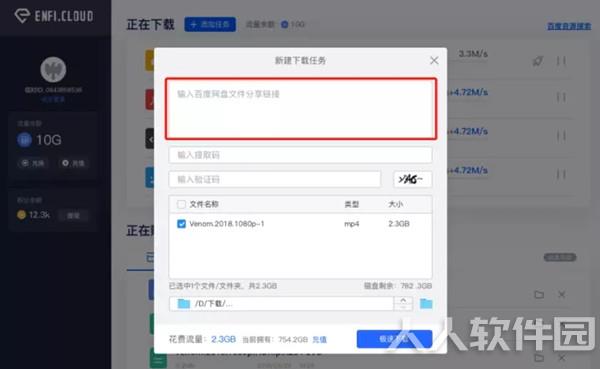
Task: Click the dark pill button above finished list
Action: click(x=560, y=258)
